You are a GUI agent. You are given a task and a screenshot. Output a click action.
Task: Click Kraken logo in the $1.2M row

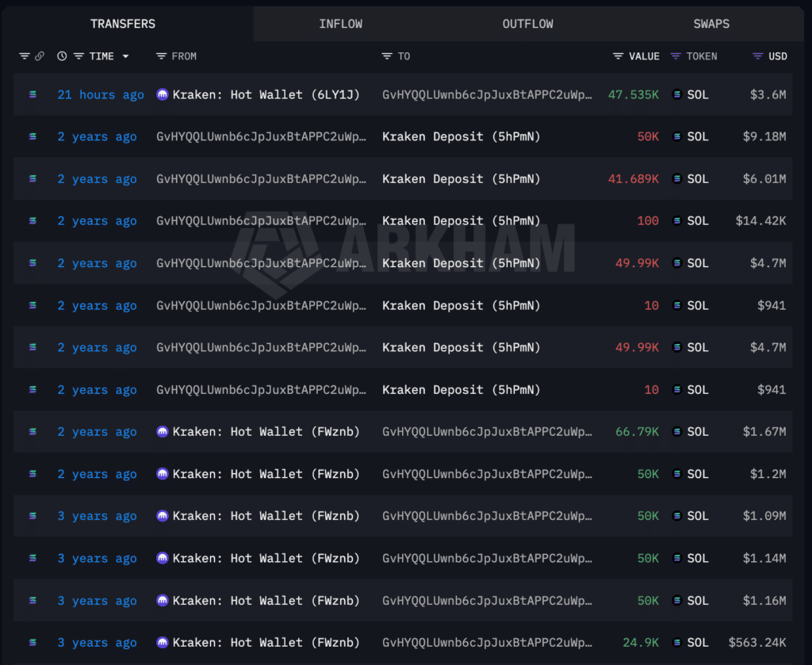point(162,473)
